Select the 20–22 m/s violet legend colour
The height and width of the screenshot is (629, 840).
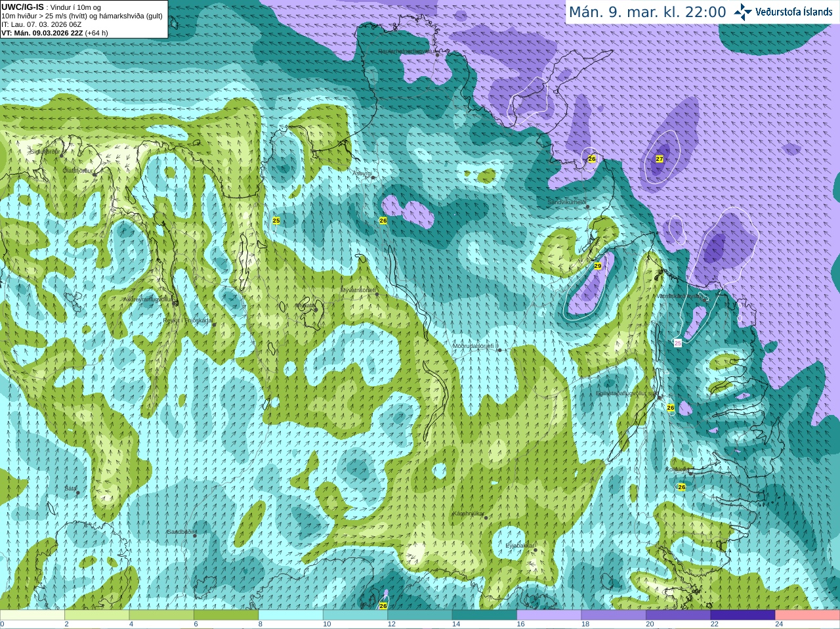(679, 615)
